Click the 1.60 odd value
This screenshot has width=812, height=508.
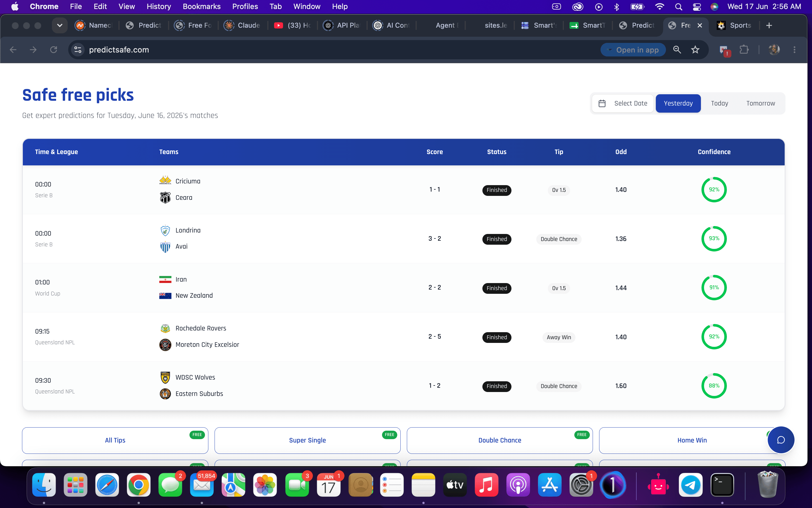point(621,386)
